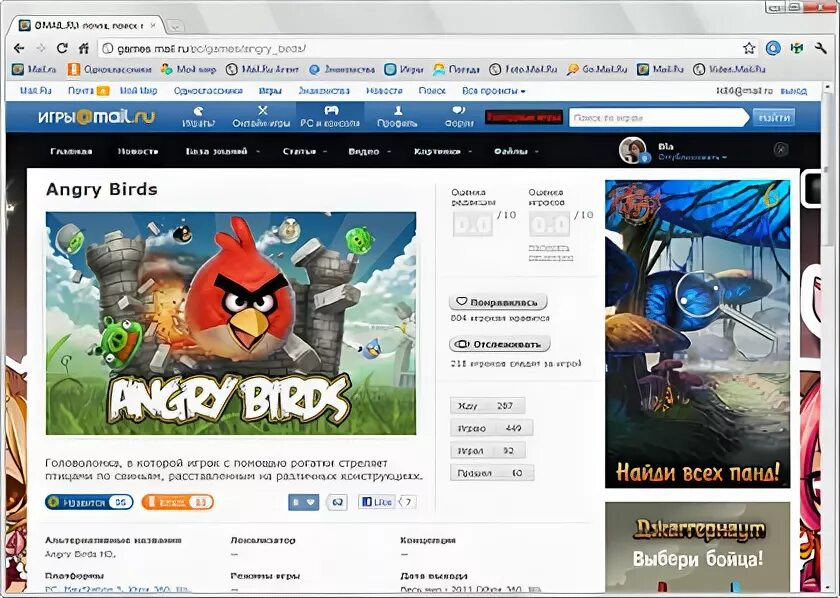Expand the menu between Видео and Файлы
The width and height of the screenshot is (840, 598).
pyautogui.click(x=442, y=151)
